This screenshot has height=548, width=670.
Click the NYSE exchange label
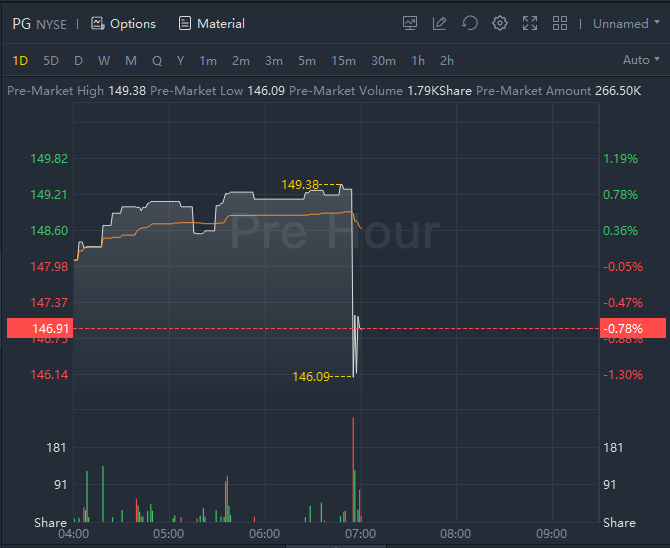(x=52, y=24)
